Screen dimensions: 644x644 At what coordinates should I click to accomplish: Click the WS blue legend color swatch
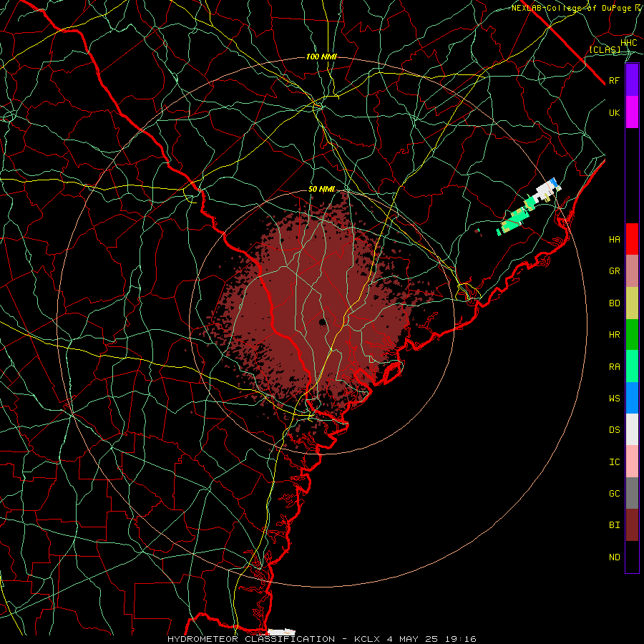click(x=632, y=398)
